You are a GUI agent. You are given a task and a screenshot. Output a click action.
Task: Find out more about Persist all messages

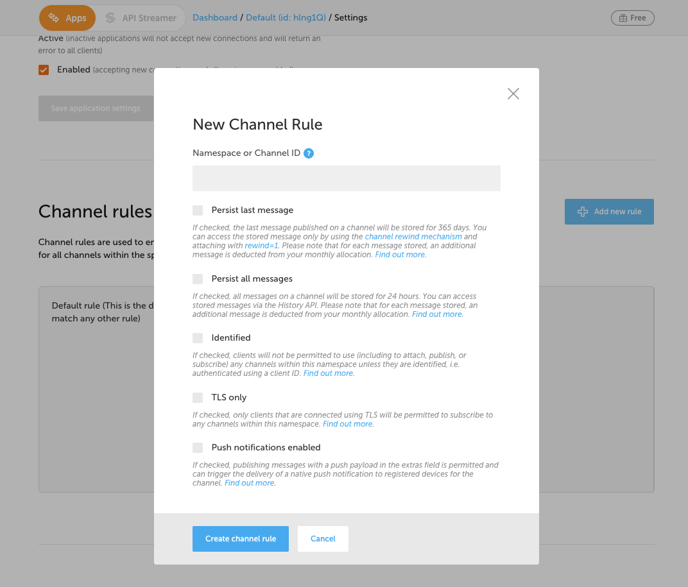point(437,314)
